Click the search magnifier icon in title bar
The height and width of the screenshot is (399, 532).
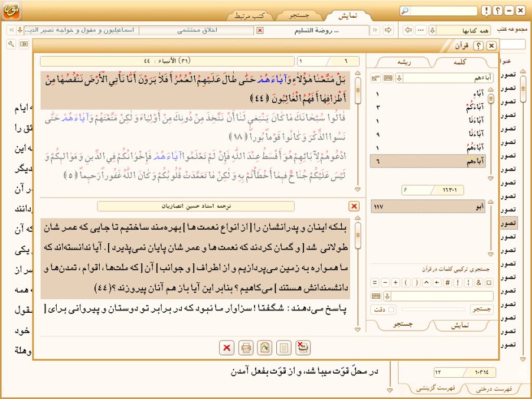405,11
